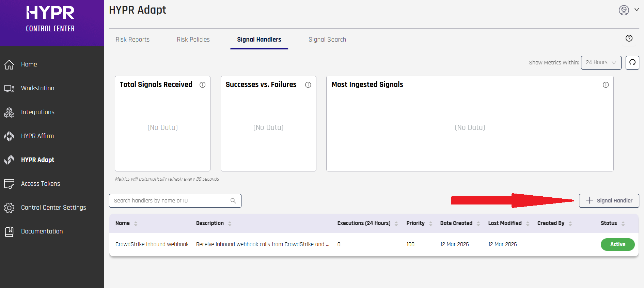
Task: Click the Most Ingested Signals info icon
Action: 606,85
